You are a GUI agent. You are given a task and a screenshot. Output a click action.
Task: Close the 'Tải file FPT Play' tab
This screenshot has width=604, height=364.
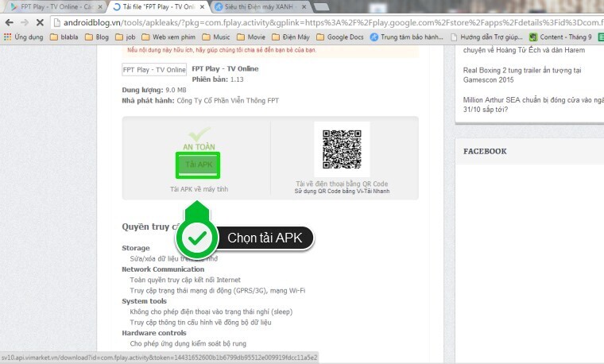(x=202, y=7)
